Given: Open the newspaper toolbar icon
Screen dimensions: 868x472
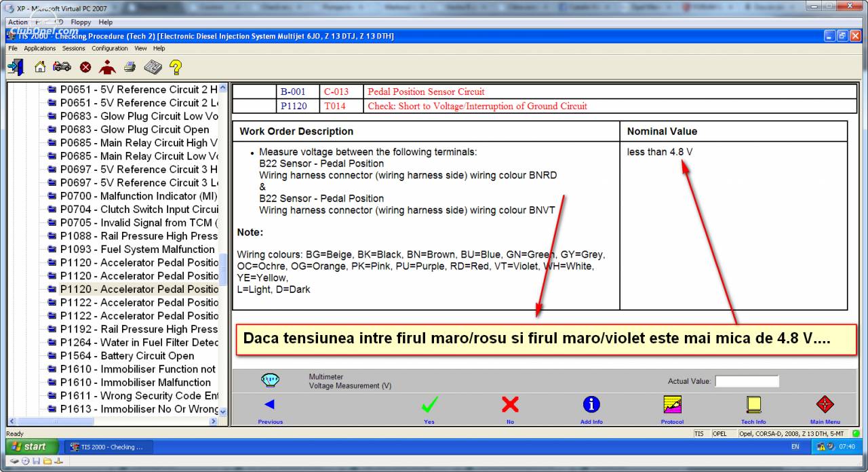Looking at the screenshot, I should click(153, 66).
